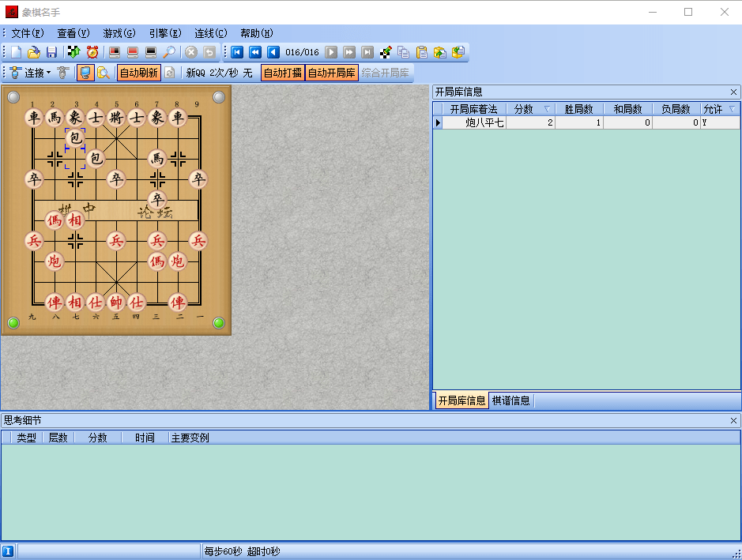Paste a game from clipboard
Viewport: 742px width, 560px height.
[x=421, y=52]
